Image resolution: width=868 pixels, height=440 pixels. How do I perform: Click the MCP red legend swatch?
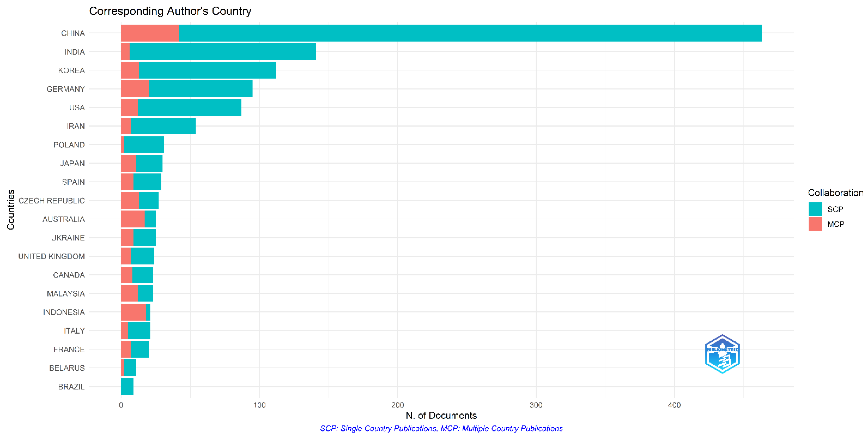815,224
